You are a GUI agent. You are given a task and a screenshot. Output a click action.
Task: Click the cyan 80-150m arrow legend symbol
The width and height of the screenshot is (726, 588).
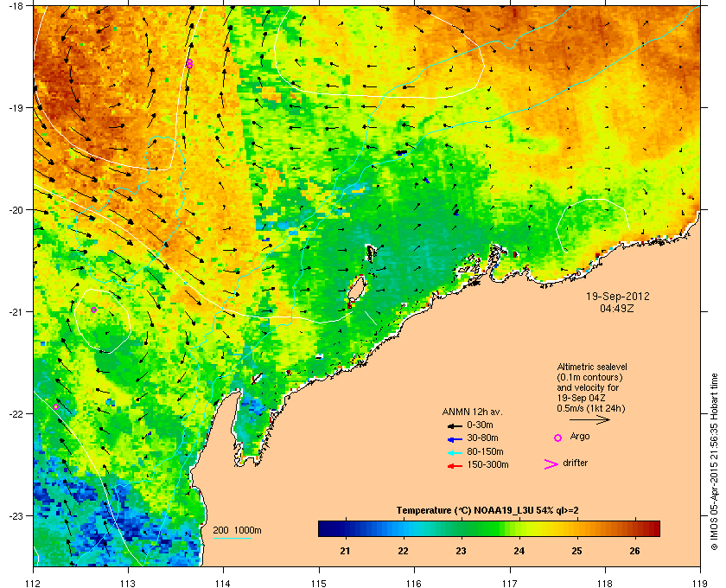(x=455, y=452)
